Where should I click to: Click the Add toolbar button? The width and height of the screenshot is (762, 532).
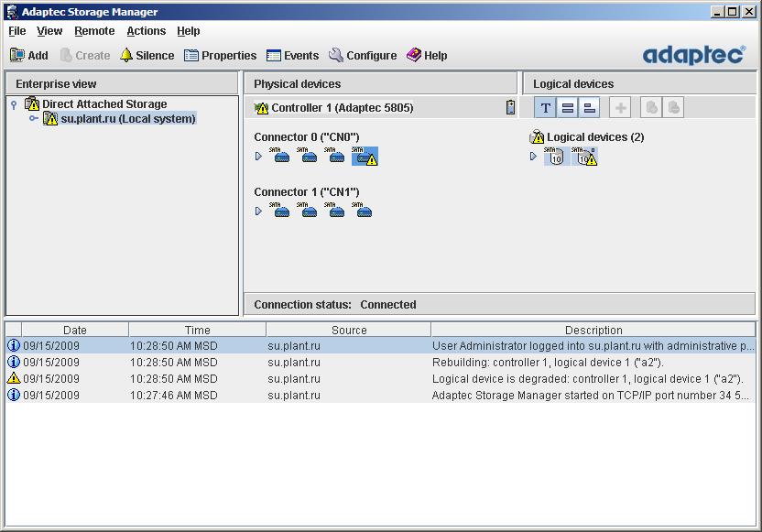[28, 55]
